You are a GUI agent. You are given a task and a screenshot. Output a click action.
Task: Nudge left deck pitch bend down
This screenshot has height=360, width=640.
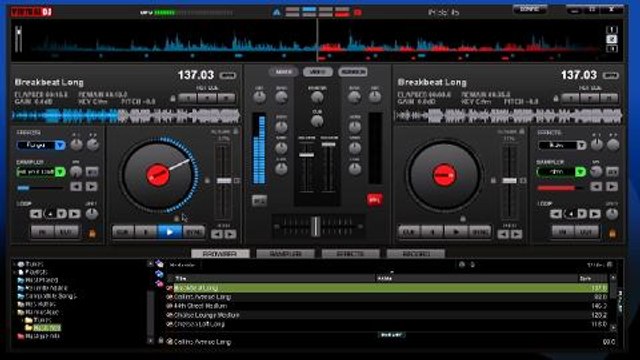pos(217,234)
